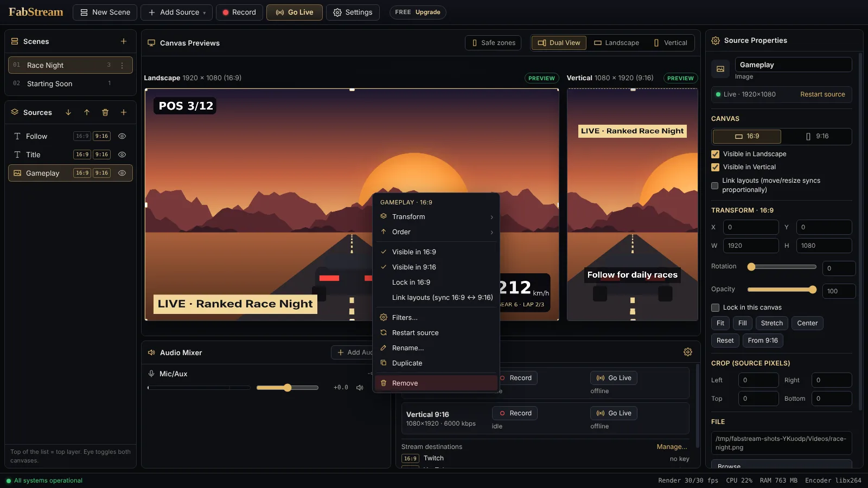Delete the selected source with the trash icon

click(105, 112)
